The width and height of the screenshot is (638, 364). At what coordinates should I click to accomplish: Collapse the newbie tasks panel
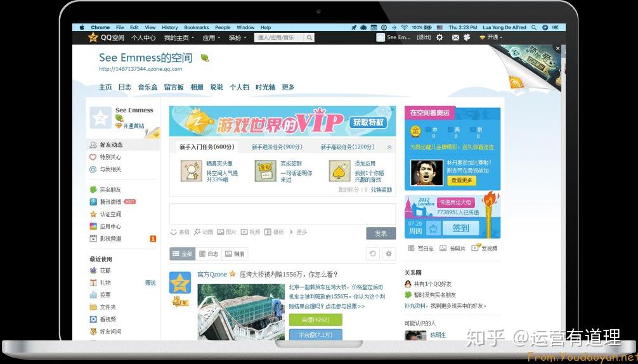tap(389, 147)
